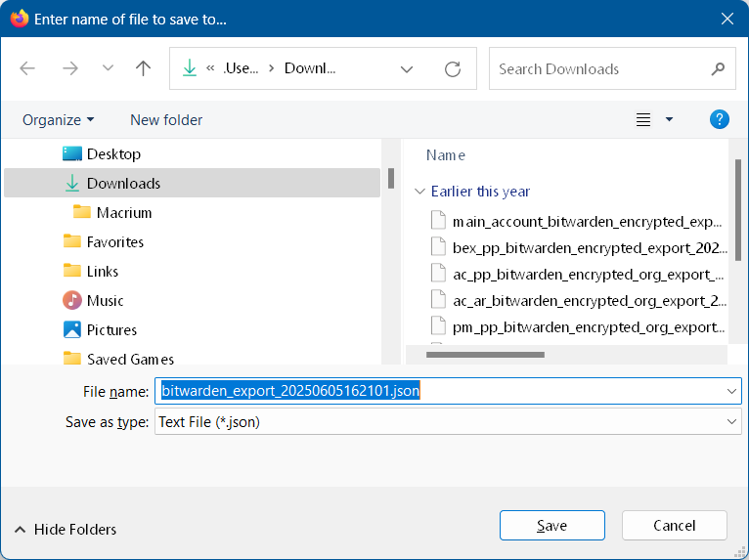
Task: Select Downloads in the navigation pane
Action: [192, 184]
